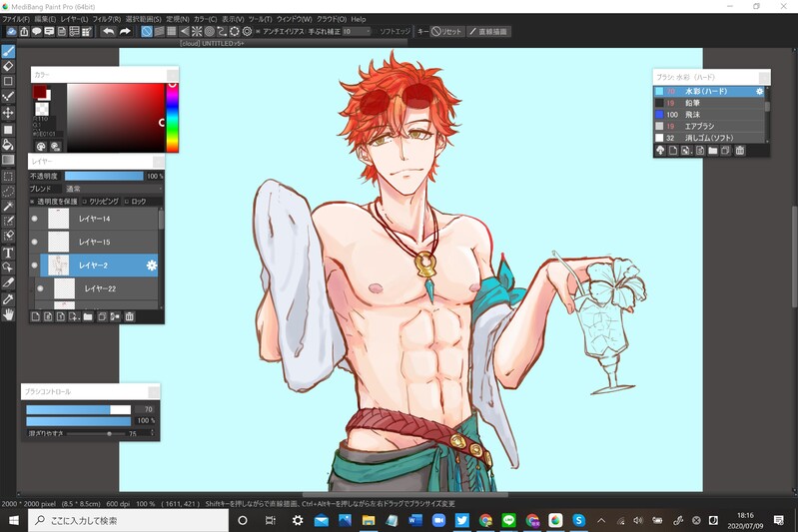Select the Magic Wand tool

click(x=8, y=206)
